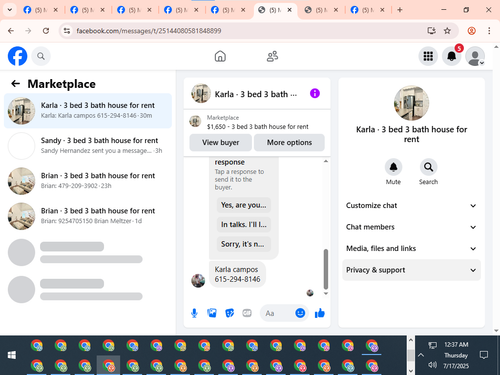Open the Windows Start button

12,355
